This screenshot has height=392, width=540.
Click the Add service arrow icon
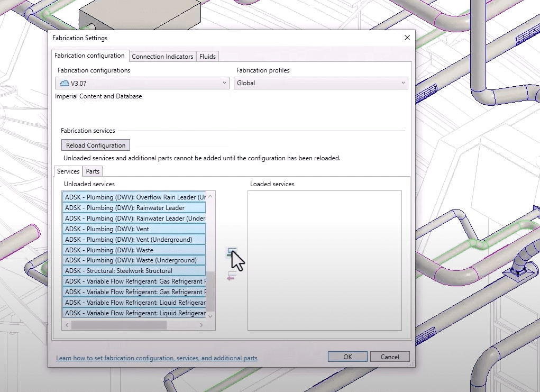pyautogui.click(x=232, y=253)
